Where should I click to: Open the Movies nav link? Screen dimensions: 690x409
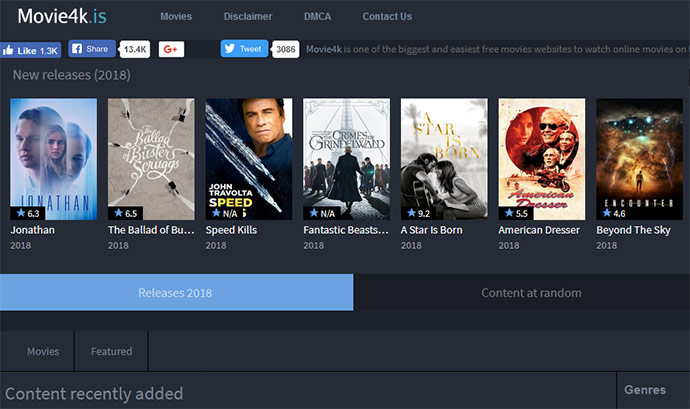point(176,17)
